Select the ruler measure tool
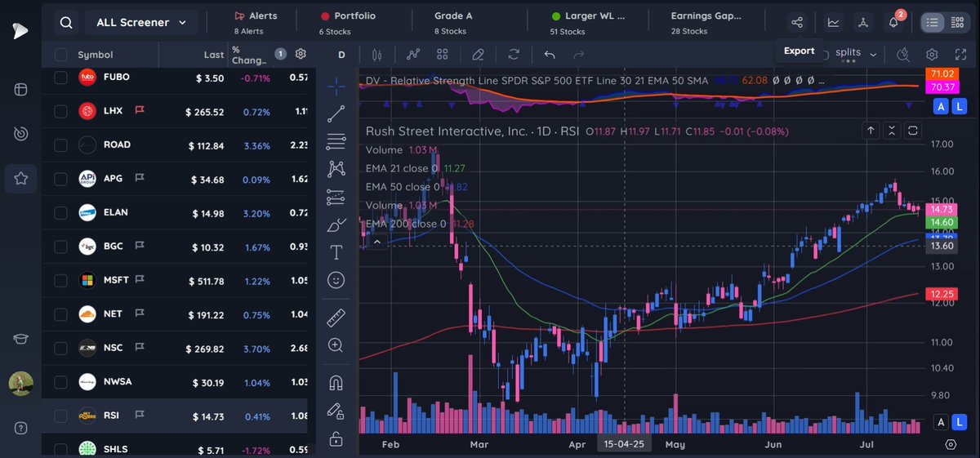This screenshot has height=458, width=980. pyautogui.click(x=336, y=318)
